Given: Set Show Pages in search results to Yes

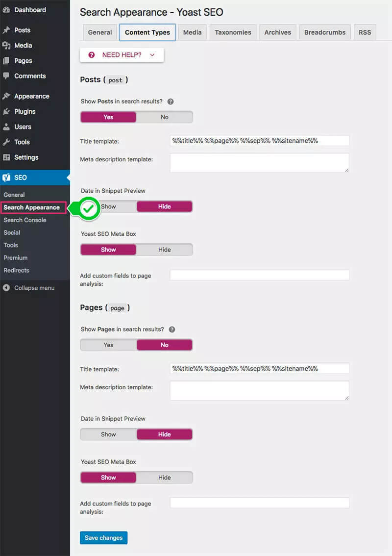Looking at the screenshot, I should [x=108, y=345].
